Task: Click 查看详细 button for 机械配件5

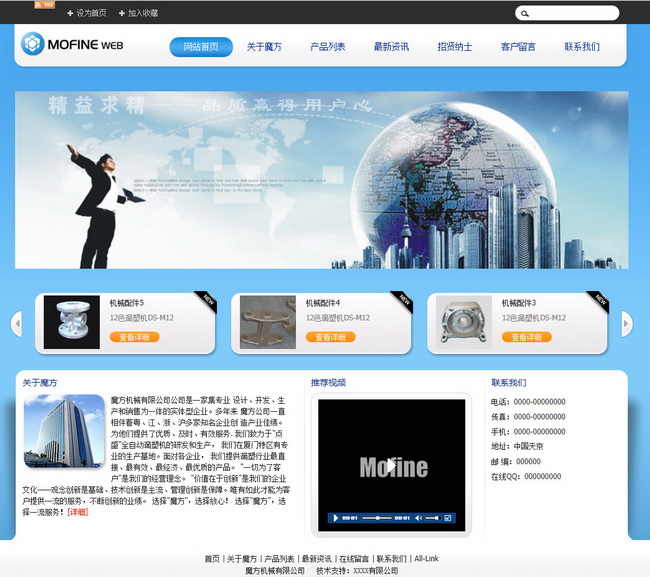Action: click(x=134, y=337)
